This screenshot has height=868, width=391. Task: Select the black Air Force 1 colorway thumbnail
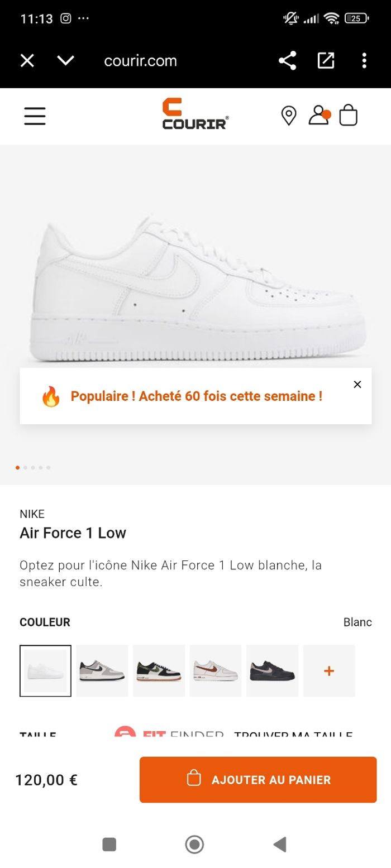click(272, 670)
